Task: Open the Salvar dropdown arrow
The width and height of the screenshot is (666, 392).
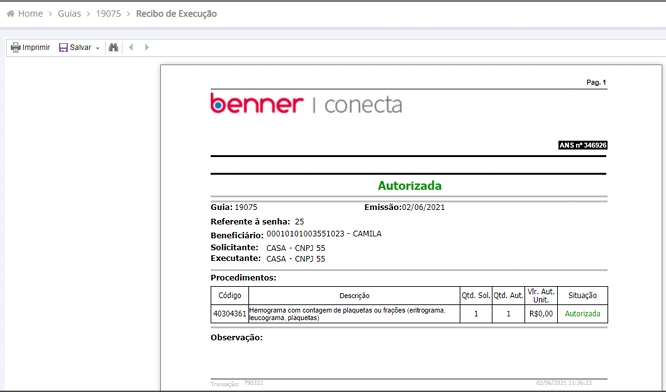Action: tap(98, 48)
